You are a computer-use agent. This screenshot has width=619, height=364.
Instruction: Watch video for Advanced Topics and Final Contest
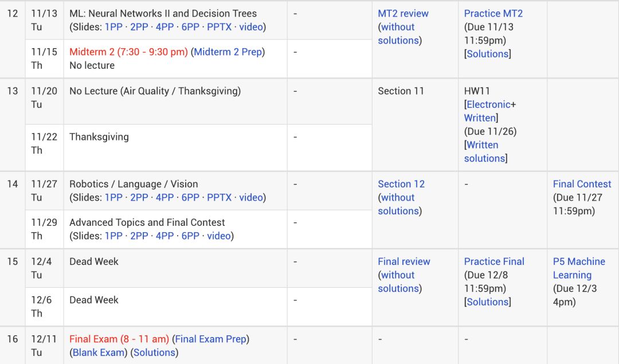coord(219,236)
